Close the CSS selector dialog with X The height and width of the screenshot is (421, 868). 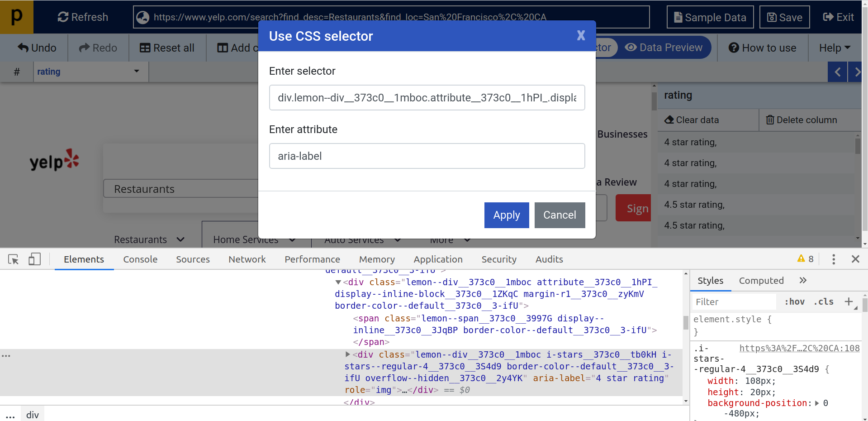(581, 36)
